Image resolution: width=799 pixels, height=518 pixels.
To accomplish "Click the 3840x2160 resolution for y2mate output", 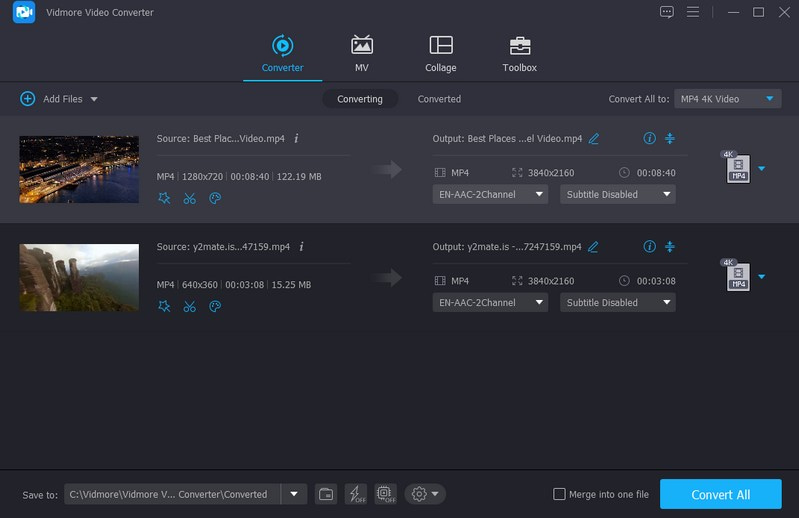I will point(551,281).
